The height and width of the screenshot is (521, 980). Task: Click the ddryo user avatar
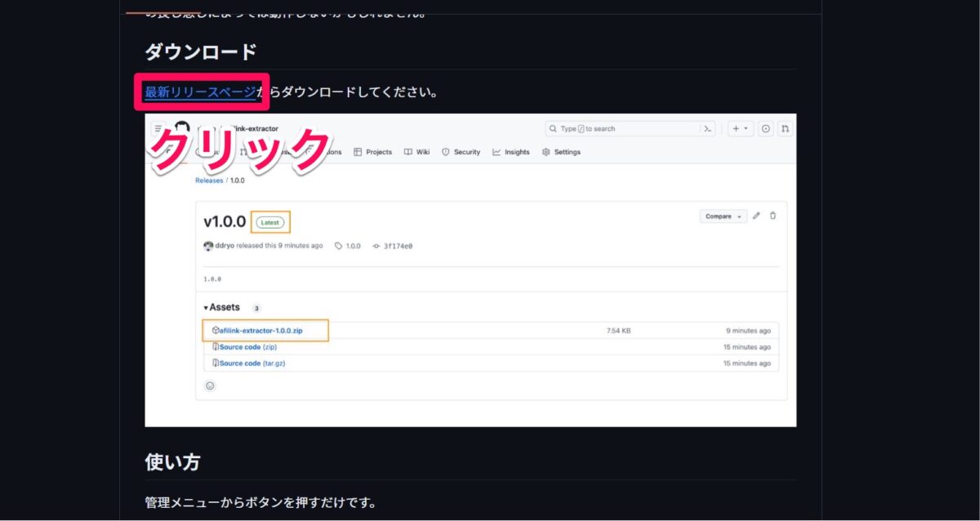pos(209,247)
